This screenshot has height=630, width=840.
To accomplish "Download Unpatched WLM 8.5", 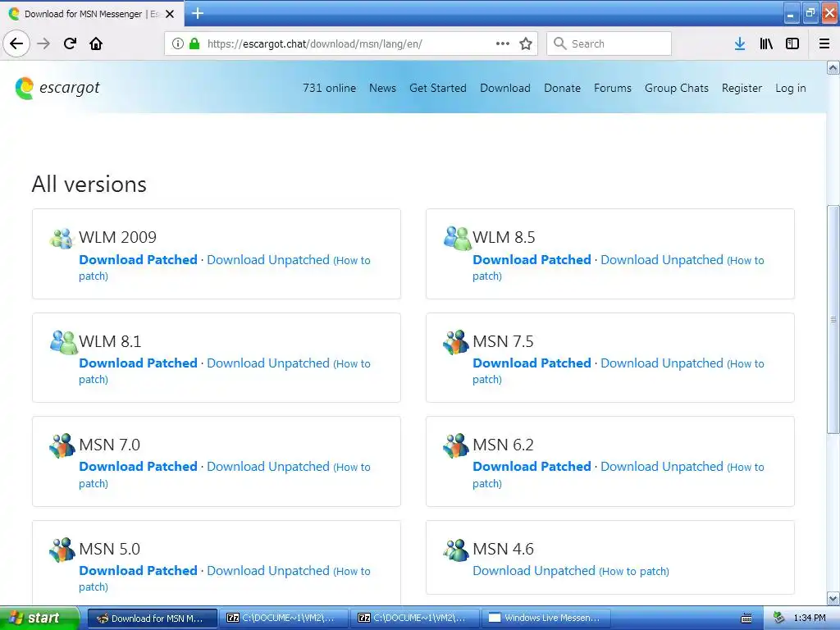I will pos(662,260).
